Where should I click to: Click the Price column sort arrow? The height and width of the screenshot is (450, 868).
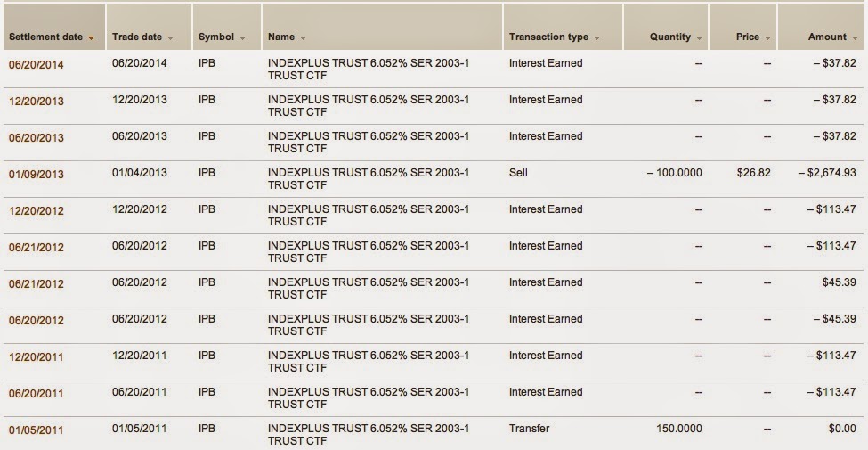click(767, 38)
